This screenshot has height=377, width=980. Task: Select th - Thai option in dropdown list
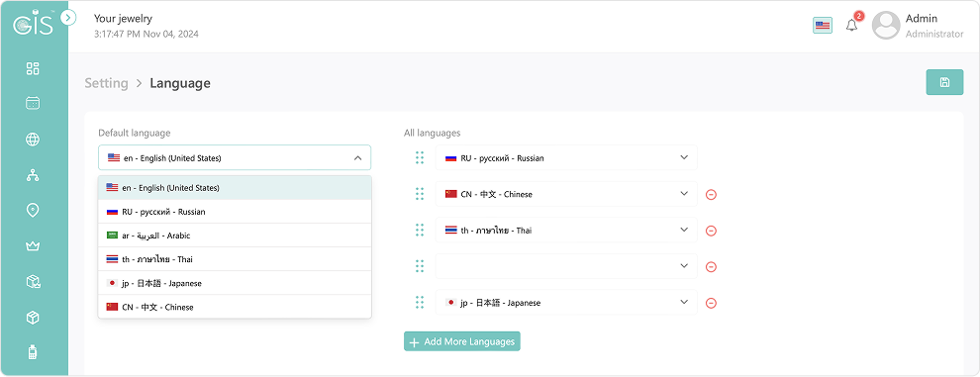coord(235,259)
